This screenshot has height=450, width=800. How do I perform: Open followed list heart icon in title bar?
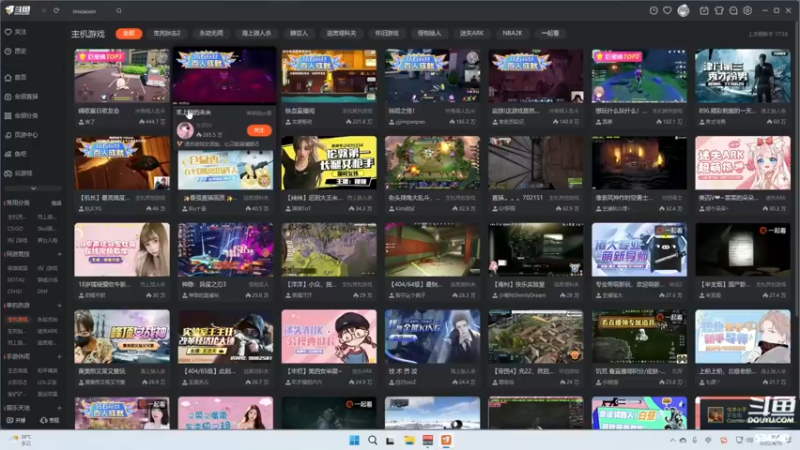coord(667,10)
